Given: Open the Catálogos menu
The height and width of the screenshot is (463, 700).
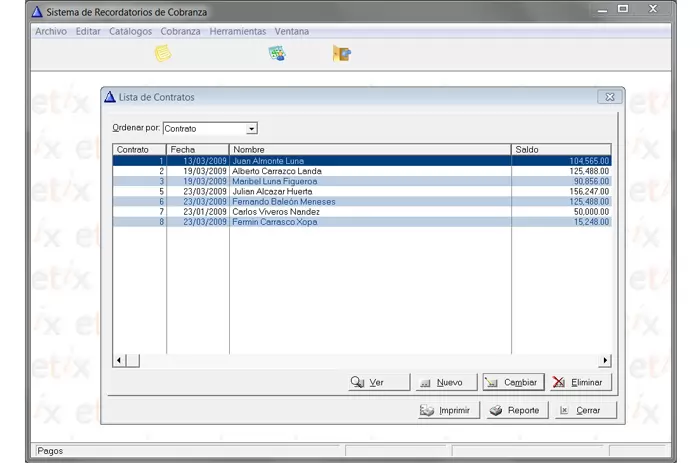Looking at the screenshot, I should tap(130, 31).
